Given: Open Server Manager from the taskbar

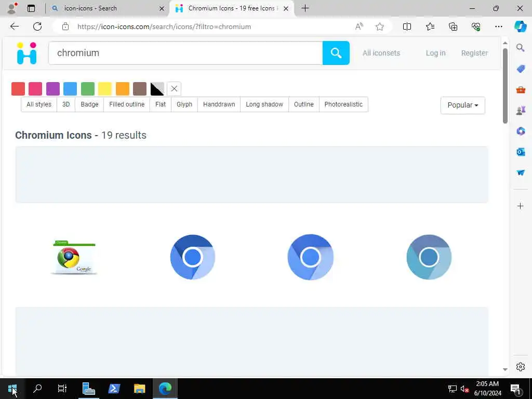Looking at the screenshot, I should coord(88,389).
